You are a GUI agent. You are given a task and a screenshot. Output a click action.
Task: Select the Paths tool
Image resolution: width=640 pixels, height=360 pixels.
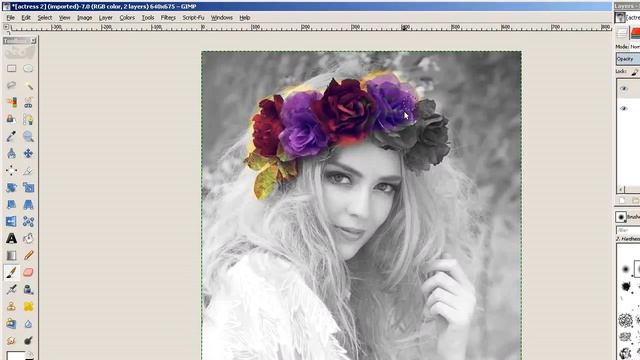pos(28,119)
